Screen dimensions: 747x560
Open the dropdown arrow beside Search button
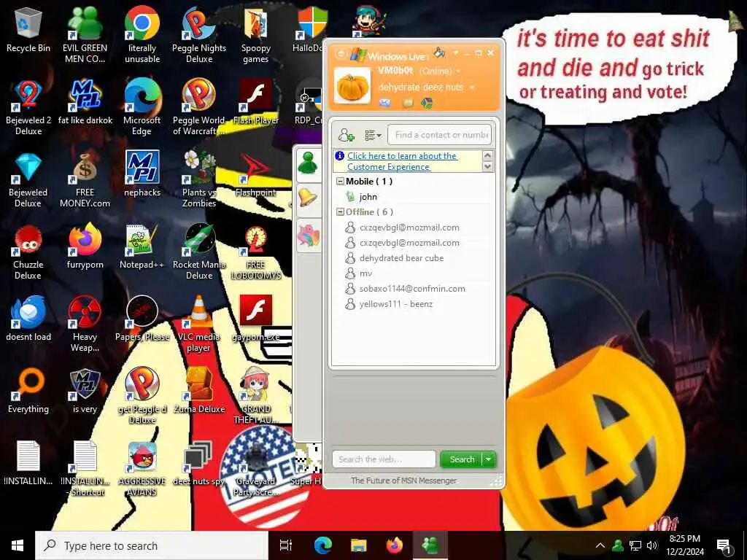coord(488,459)
